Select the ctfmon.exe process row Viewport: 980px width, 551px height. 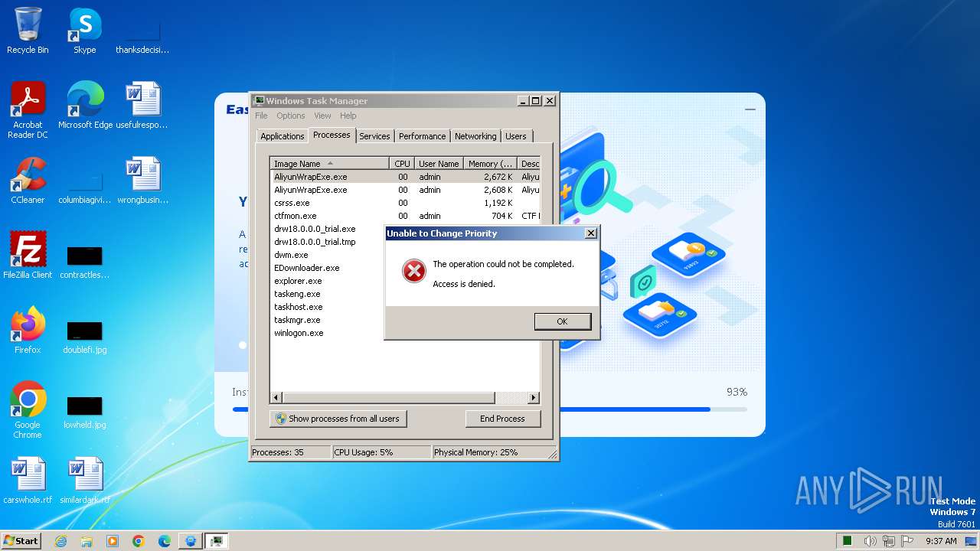(406, 216)
